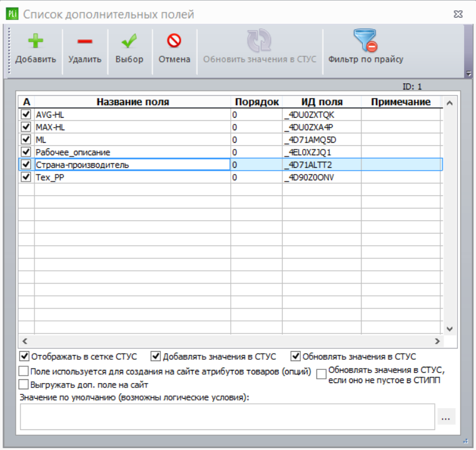The height and width of the screenshot is (450, 476).
Task: Click the Название поля column header
Action: click(133, 102)
